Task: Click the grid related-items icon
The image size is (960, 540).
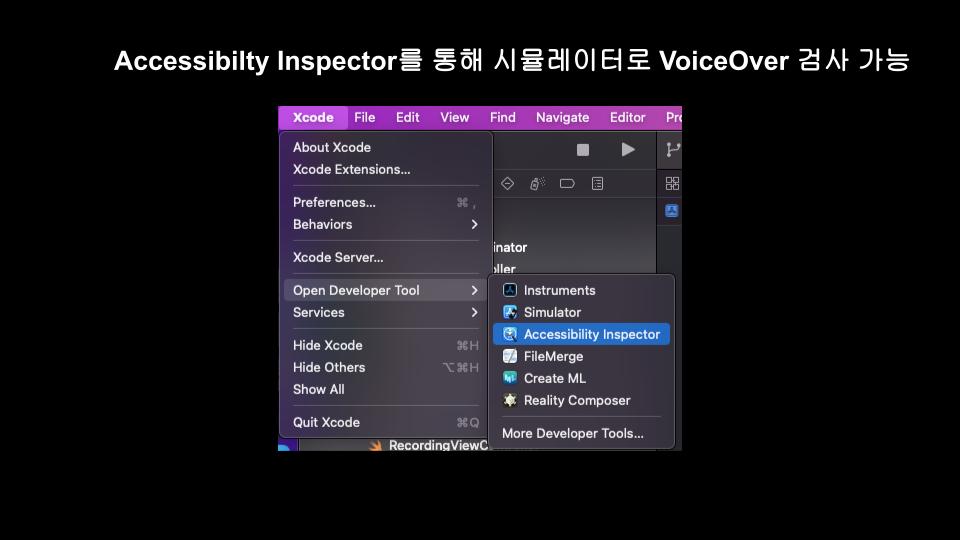Action: pos(672,184)
